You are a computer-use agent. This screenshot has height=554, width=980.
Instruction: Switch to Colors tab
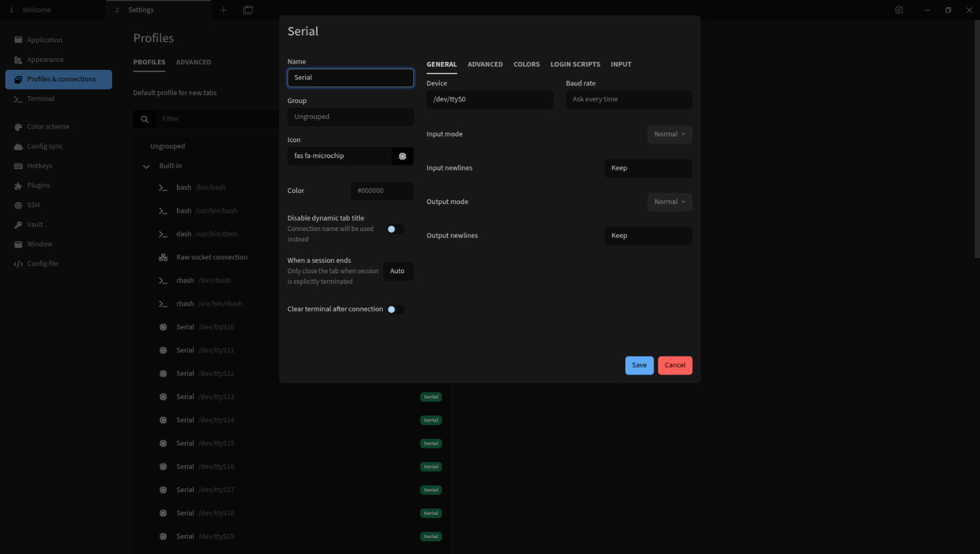pyautogui.click(x=526, y=64)
